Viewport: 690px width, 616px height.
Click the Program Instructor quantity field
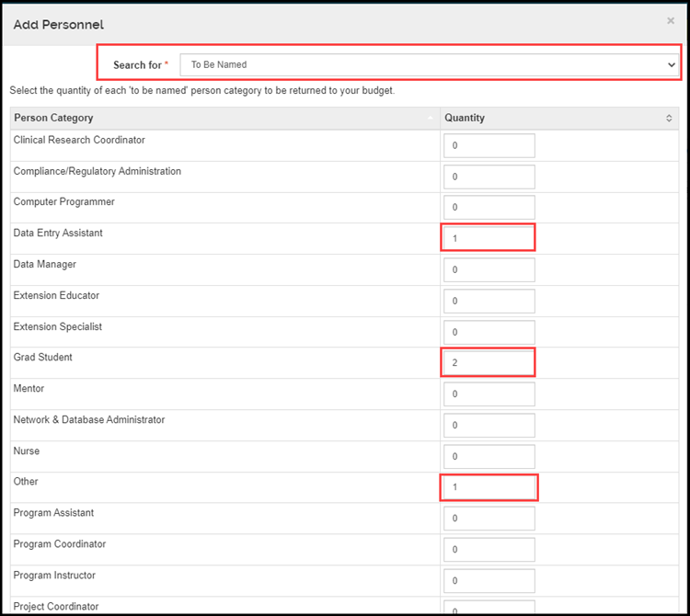[489, 581]
